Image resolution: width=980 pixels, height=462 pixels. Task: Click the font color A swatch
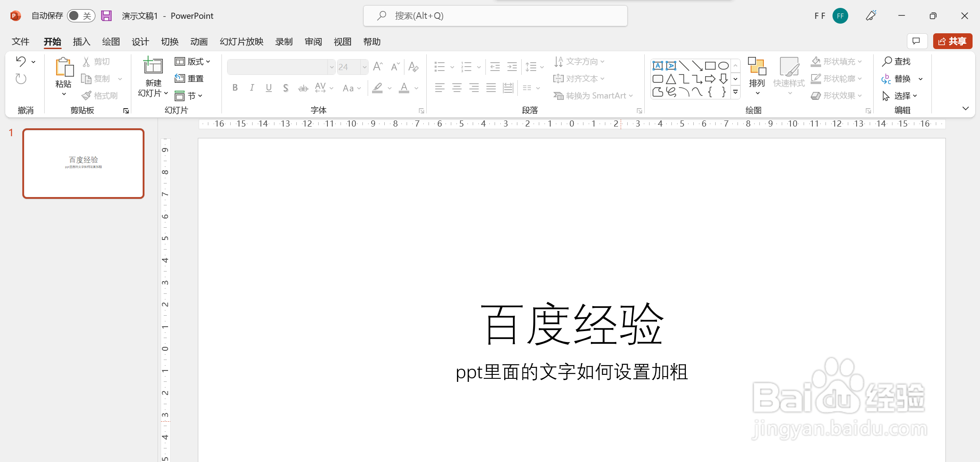404,88
